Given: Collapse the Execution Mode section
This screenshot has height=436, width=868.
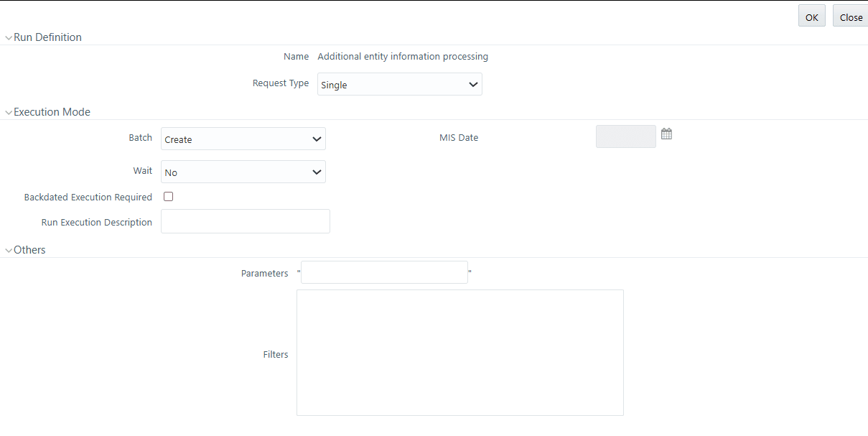Looking at the screenshot, I should tap(9, 112).
